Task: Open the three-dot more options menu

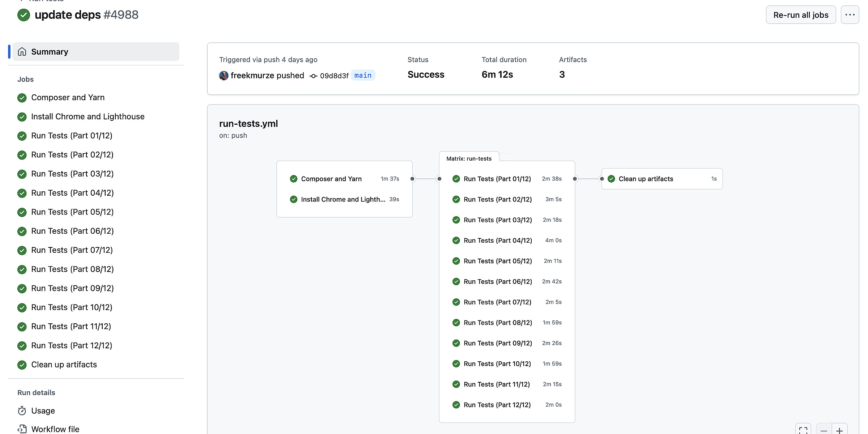Action: pyautogui.click(x=850, y=15)
